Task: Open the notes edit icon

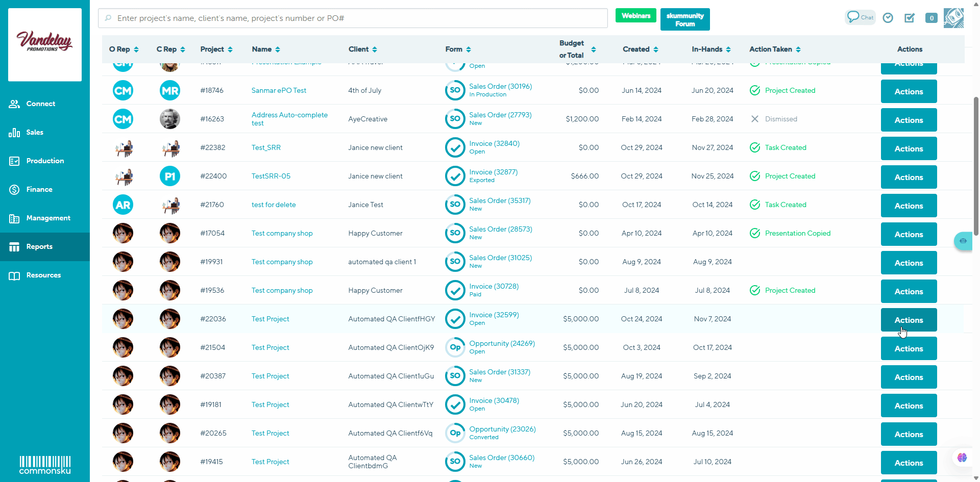Action: pyautogui.click(x=910, y=18)
